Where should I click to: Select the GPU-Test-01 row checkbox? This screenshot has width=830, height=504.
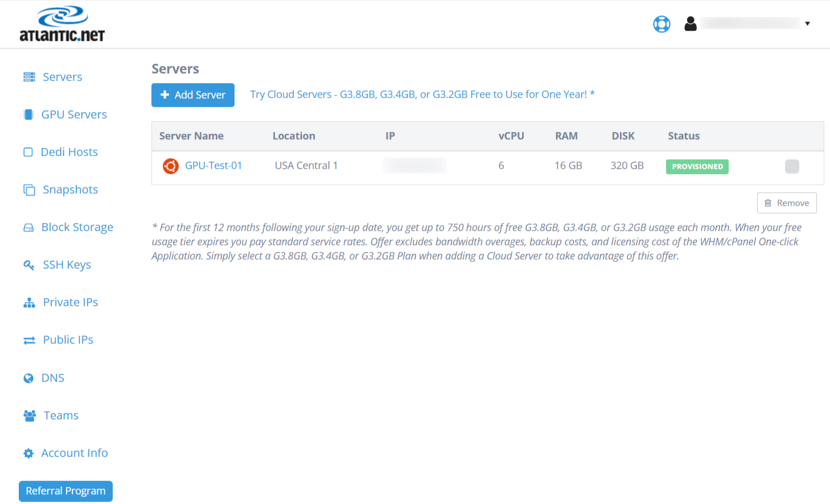tap(792, 166)
